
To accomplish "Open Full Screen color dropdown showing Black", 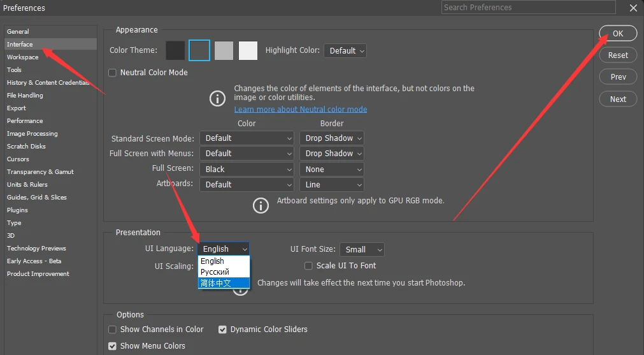I will 247,170.
